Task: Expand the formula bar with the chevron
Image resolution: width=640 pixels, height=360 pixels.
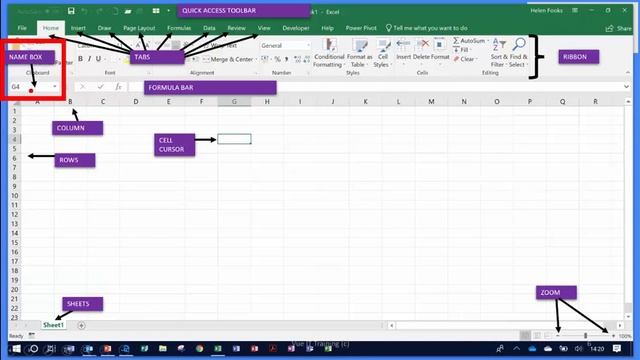Action: [626, 87]
